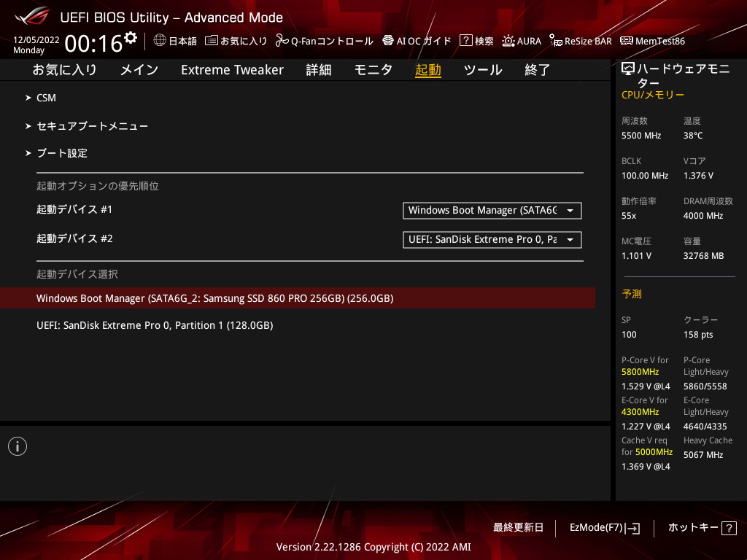Open 起動デバイス #1 dropdown

tap(492, 211)
